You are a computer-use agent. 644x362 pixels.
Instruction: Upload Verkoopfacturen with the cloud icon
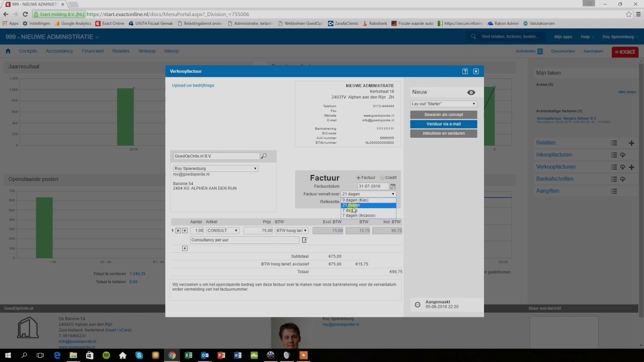point(622,167)
